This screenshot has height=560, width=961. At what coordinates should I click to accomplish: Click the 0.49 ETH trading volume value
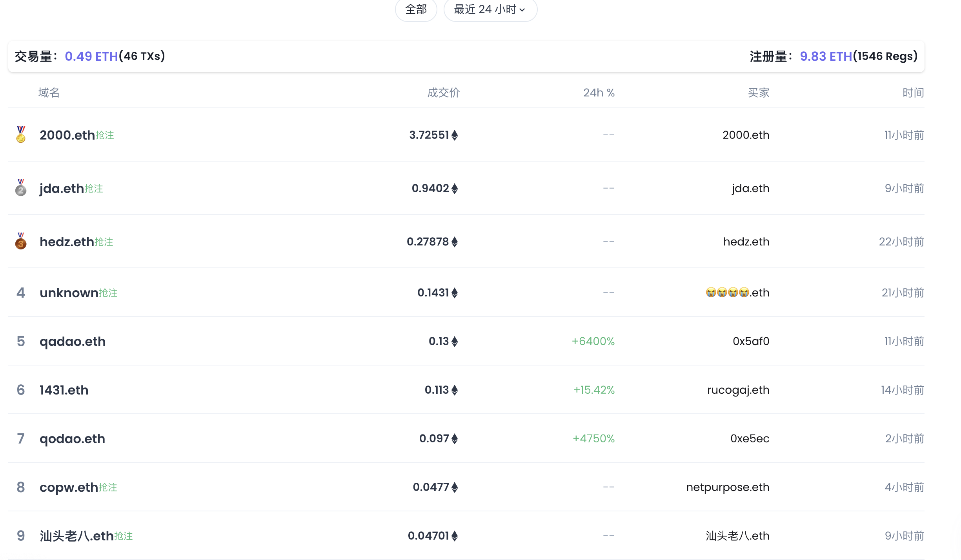(91, 56)
